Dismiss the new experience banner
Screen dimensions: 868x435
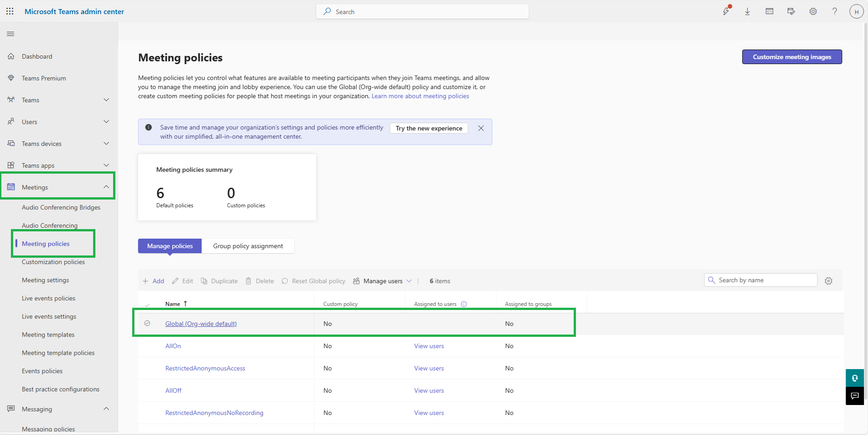(x=481, y=128)
